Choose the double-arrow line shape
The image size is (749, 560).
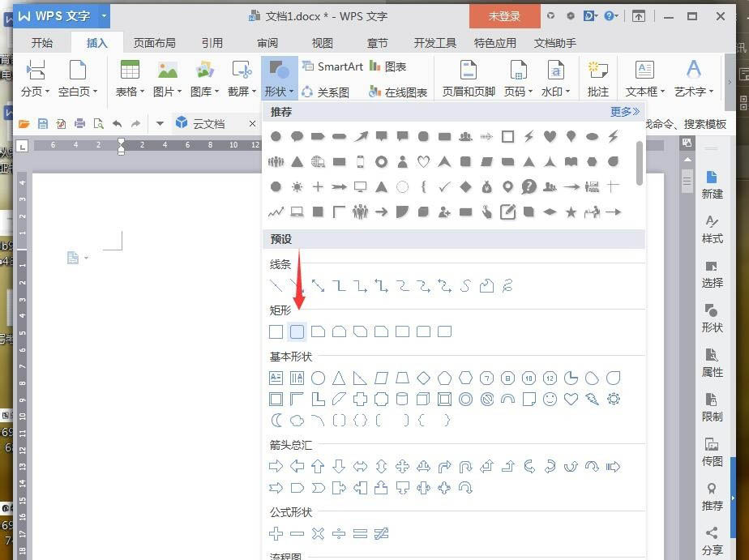coord(318,285)
